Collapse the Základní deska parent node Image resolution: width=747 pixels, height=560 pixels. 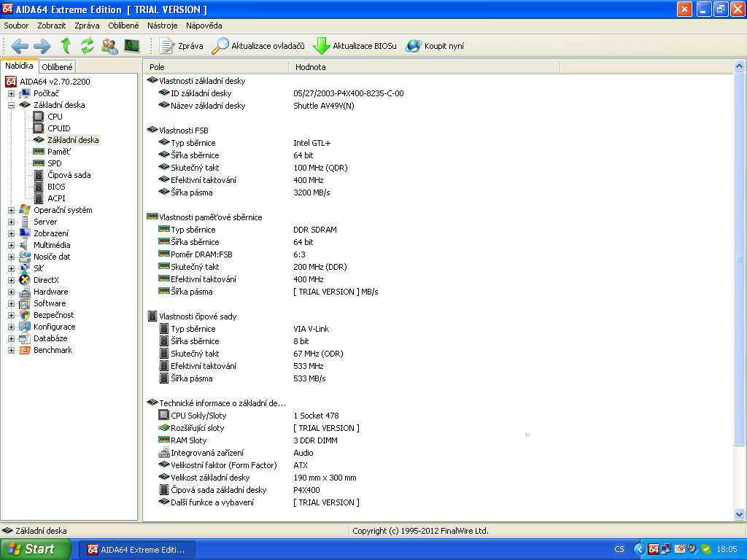coord(11,105)
